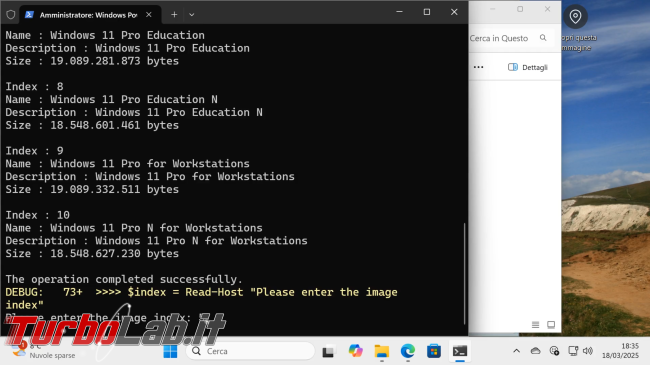Click 'Size : 19.089.332.511 bytes' line
The height and width of the screenshot is (365, 650).
click(x=92, y=190)
